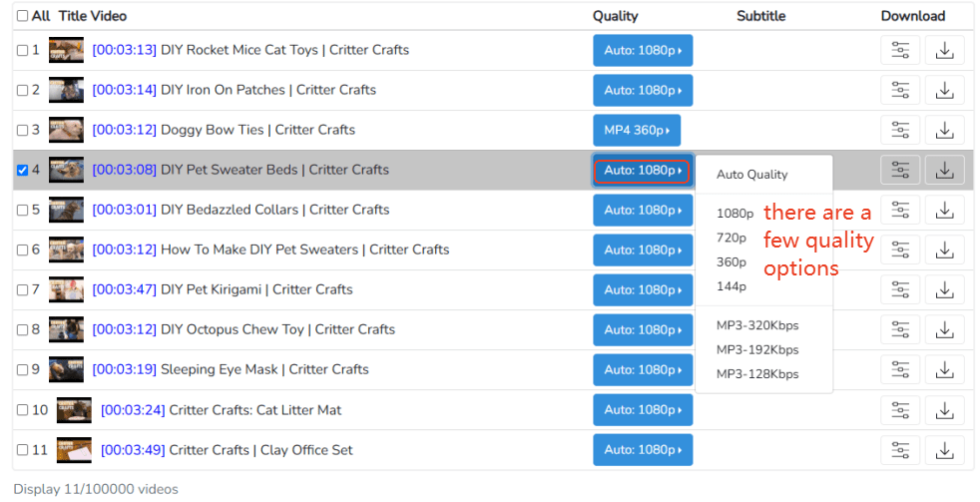980x502 pixels.
Task: Open settings sliders for Cat Litter Mat row
Action: point(900,409)
